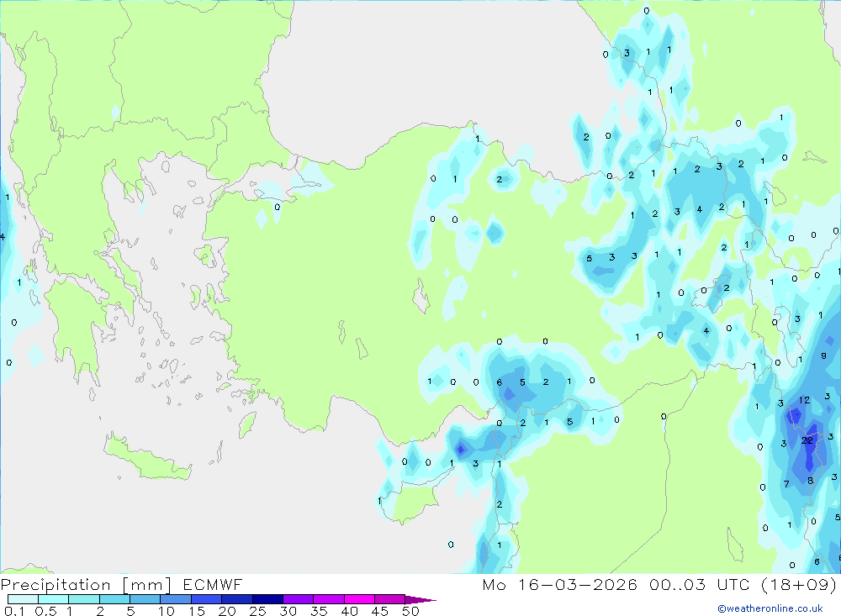Click the 45–50 mm legend swatch
The width and height of the screenshot is (841, 616).
[390, 599]
